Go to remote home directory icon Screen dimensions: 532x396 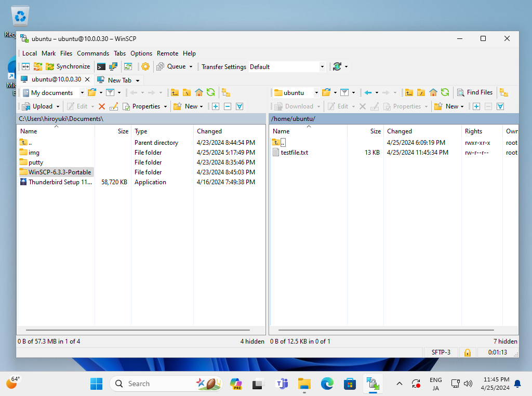[x=433, y=92]
